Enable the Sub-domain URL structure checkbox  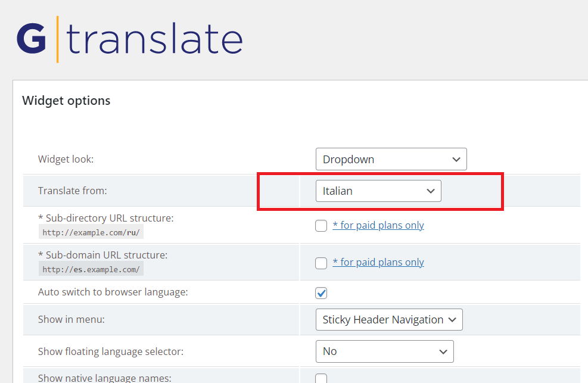tap(321, 263)
